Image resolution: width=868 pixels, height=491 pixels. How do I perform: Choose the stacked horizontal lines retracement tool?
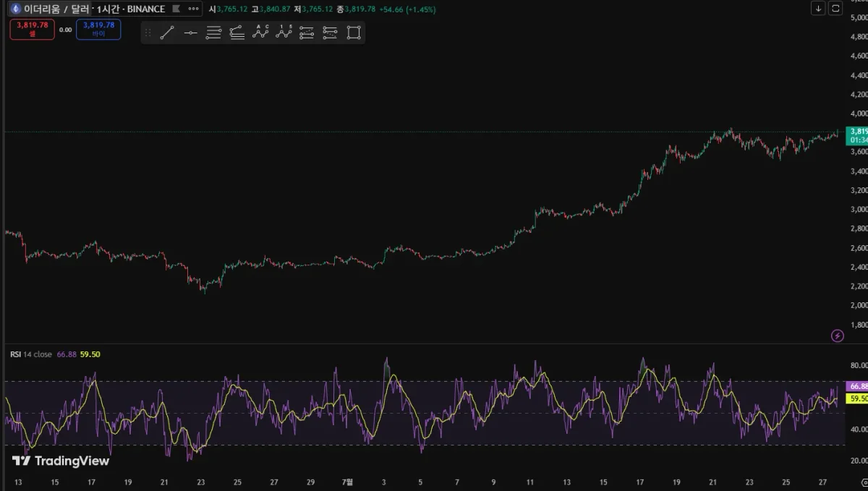pyautogui.click(x=213, y=33)
